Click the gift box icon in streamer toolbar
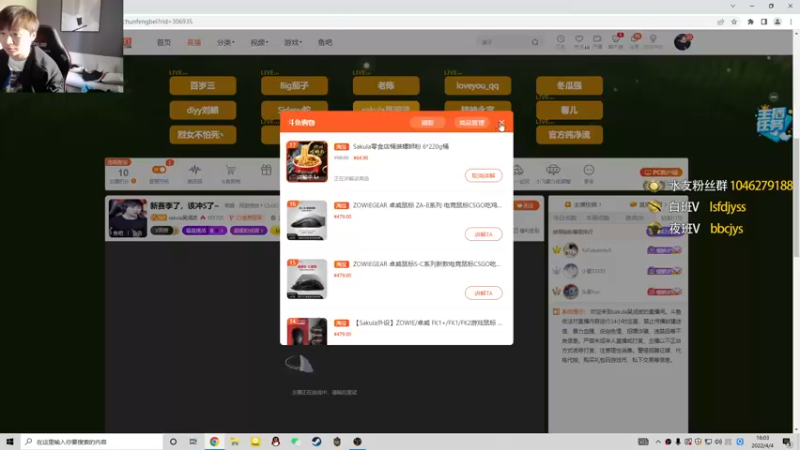Viewport: 800px width, 450px height. point(266,170)
